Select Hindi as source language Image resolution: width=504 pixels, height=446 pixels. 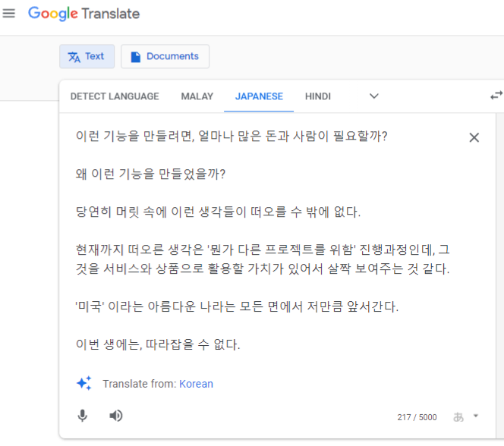click(318, 96)
